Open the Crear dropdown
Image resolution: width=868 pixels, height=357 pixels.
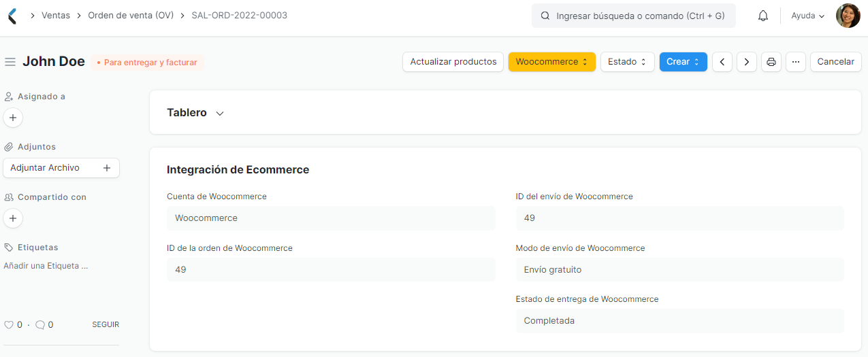[x=683, y=62]
